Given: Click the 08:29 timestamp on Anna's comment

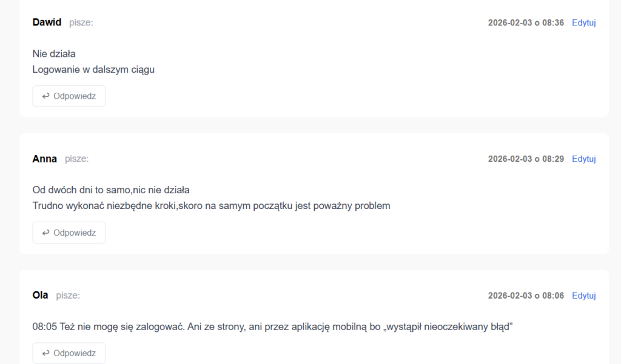Looking at the screenshot, I should 526,159.
